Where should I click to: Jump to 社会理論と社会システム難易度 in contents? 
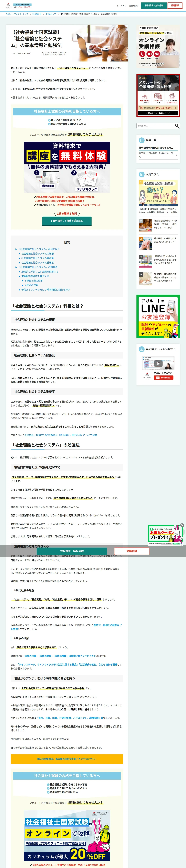point(38,258)
